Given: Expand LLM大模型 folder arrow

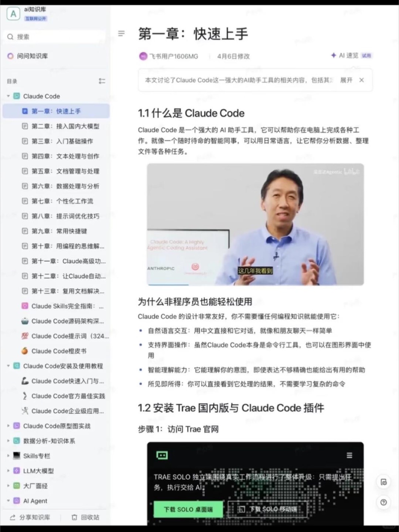Looking at the screenshot, I should [x=8, y=470].
